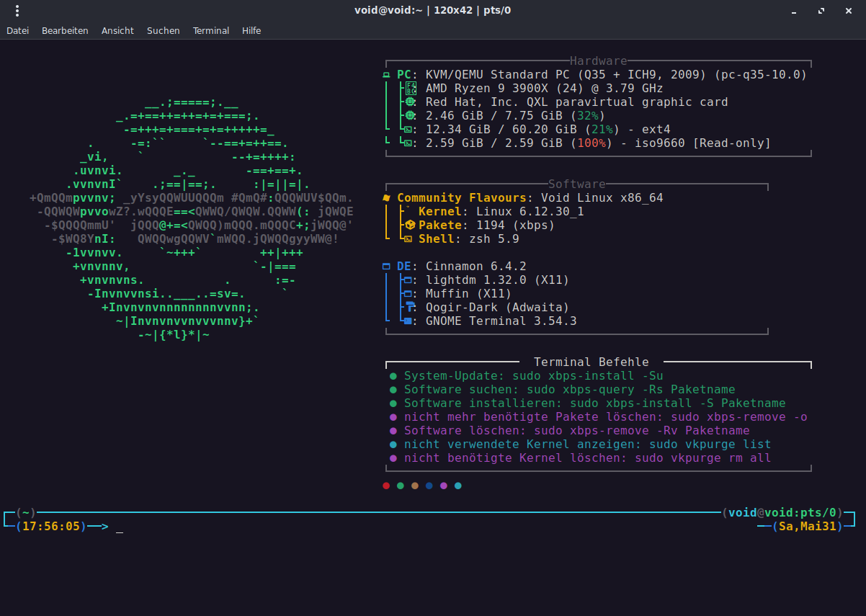Expand the Terminal menu in menu bar
This screenshot has height=616, width=866.
tap(211, 31)
